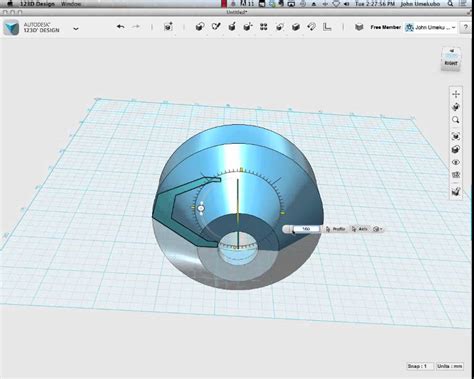Click the Snap value field in status bar
The image size is (474, 379).
click(420, 366)
